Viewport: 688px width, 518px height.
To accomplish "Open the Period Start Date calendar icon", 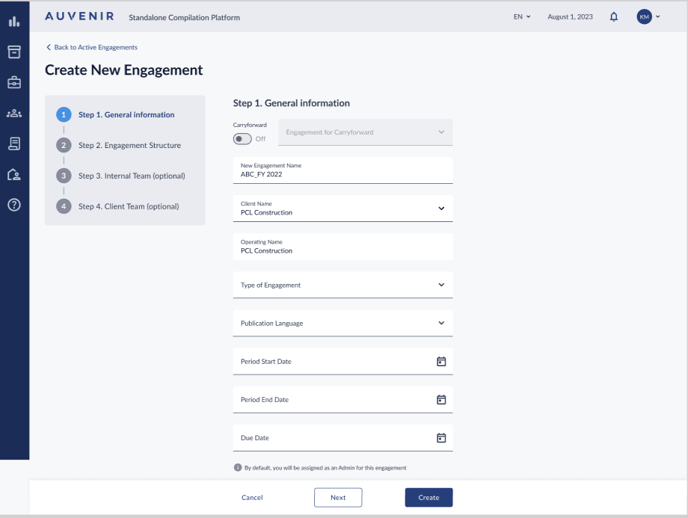I will click(x=441, y=361).
